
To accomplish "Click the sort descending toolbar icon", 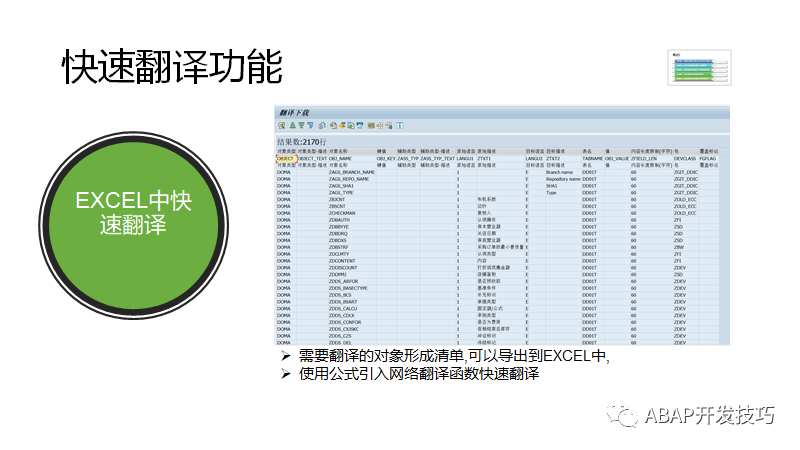I will pos(302,125).
